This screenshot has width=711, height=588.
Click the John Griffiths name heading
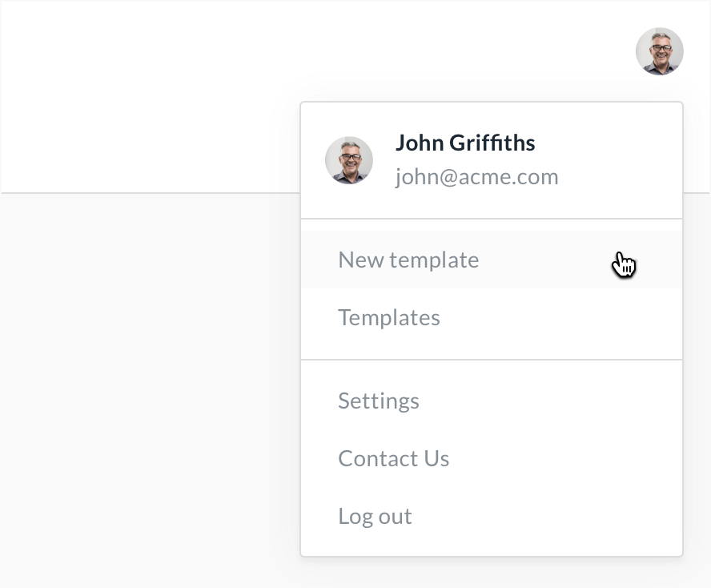[x=465, y=143]
